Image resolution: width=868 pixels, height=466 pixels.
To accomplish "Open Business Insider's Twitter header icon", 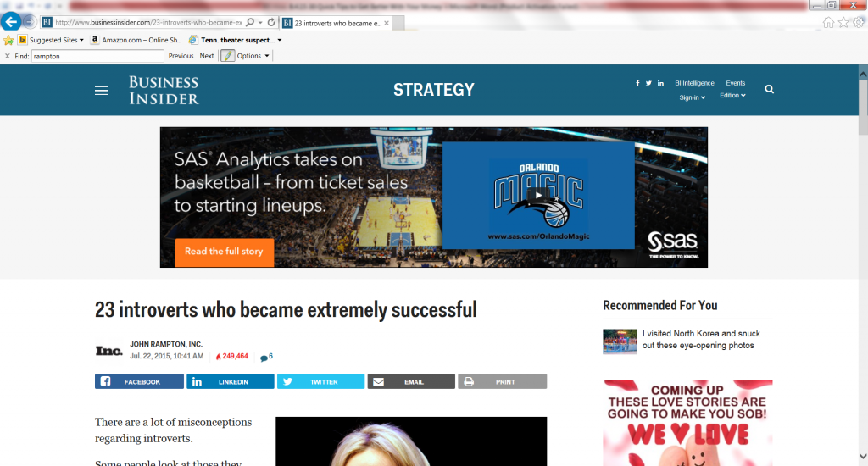I will click(x=648, y=83).
